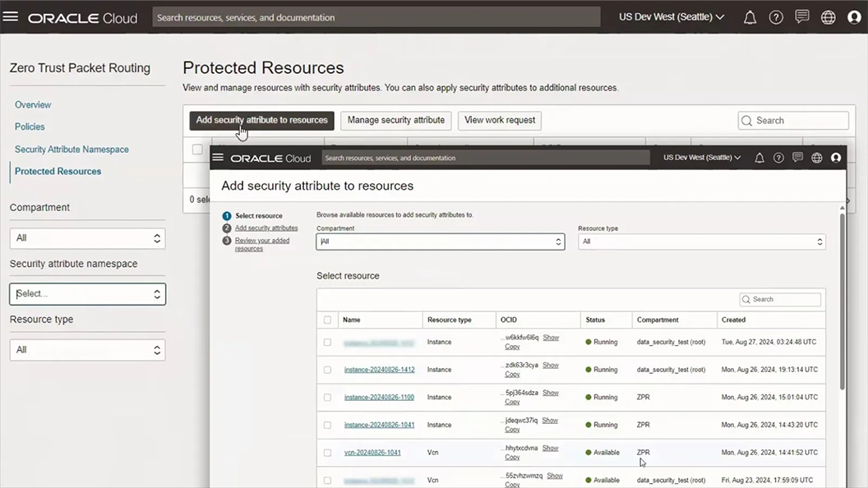Check the row with OCID 55zvhzwmzq
The image size is (868, 488).
coord(328,481)
